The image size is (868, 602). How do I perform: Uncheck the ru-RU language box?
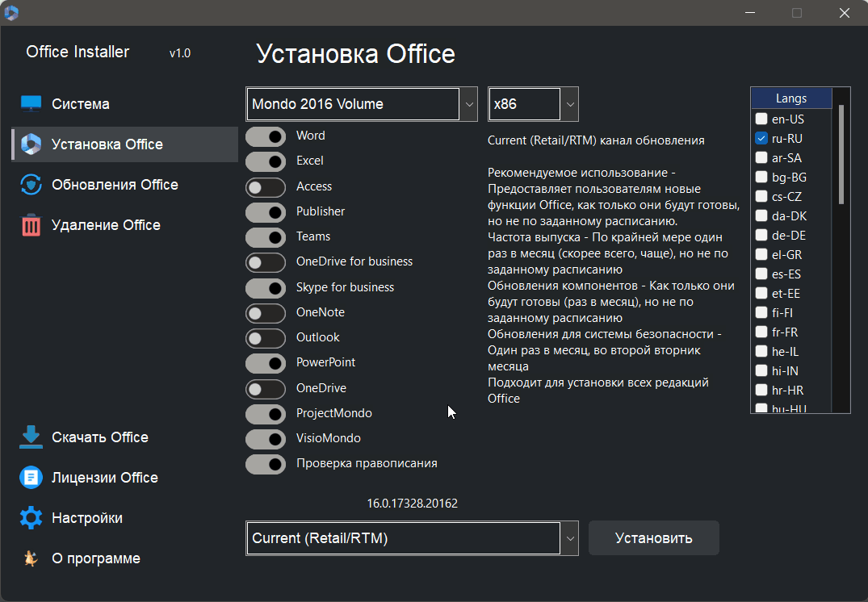[761, 138]
